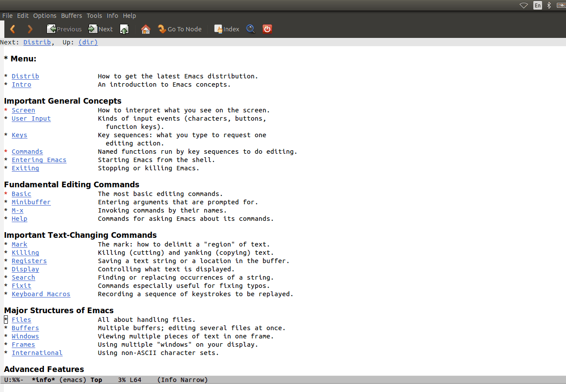Open the File menu
Screen dimensions: 566x392
(x=7, y=16)
